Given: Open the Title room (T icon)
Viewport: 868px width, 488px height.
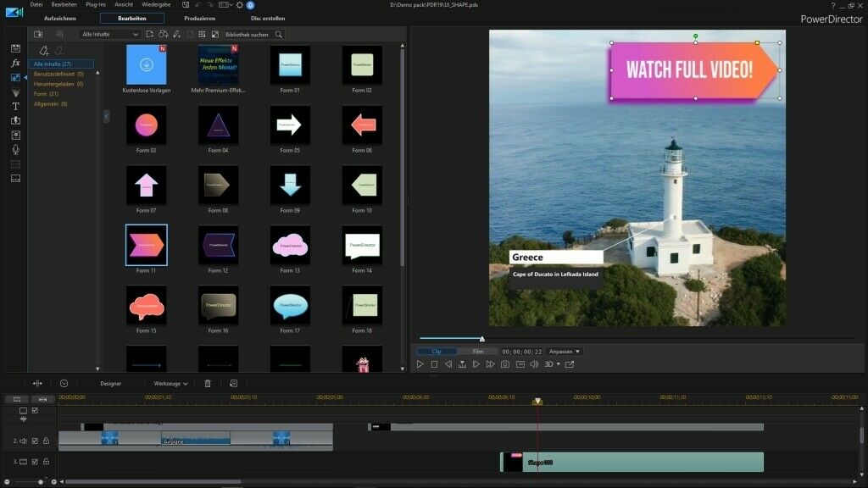Looking at the screenshot, I should (15, 107).
